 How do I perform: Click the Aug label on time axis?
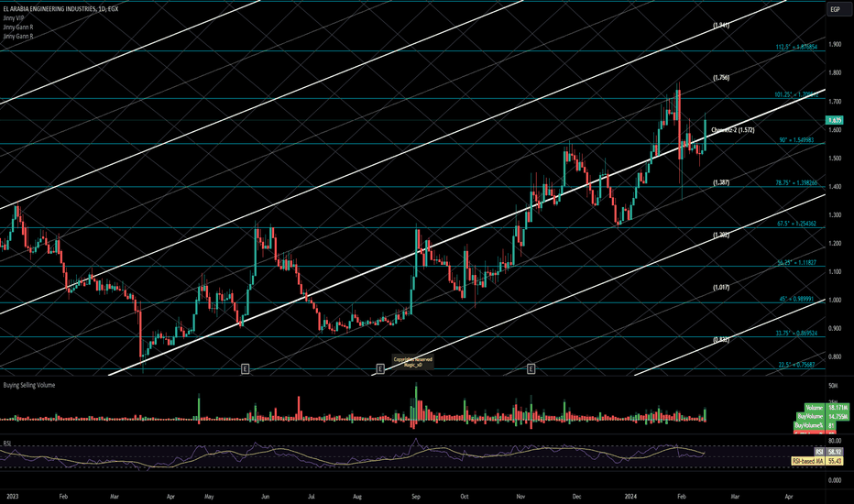click(357, 497)
